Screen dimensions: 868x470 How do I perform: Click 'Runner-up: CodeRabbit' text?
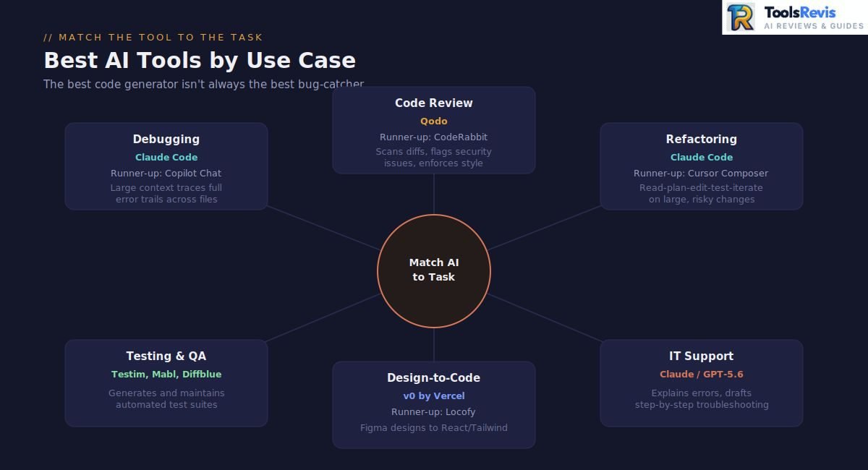click(434, 137)
